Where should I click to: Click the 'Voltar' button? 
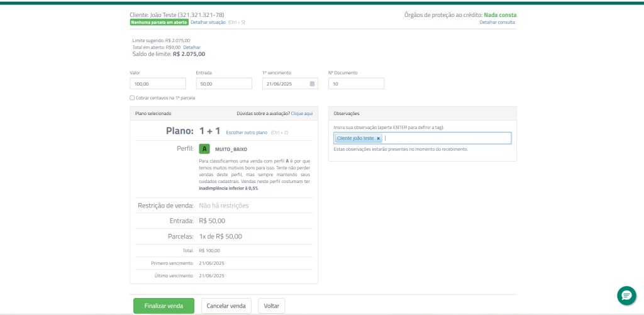[x=271, y=306]
